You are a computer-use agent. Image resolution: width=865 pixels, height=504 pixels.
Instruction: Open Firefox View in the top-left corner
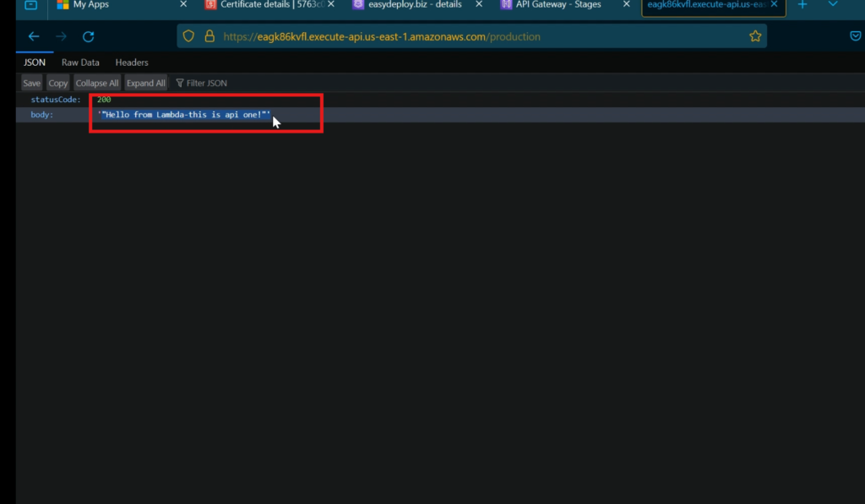(30, 4)
